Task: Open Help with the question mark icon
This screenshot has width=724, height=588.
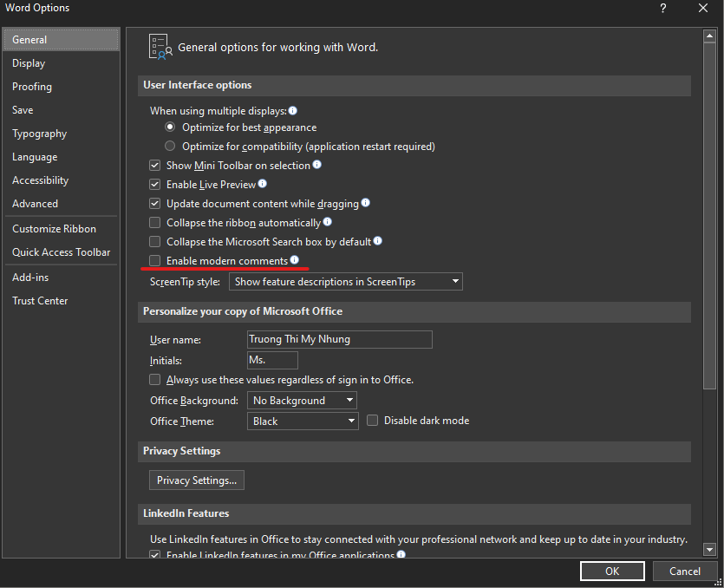Action: 663,8
